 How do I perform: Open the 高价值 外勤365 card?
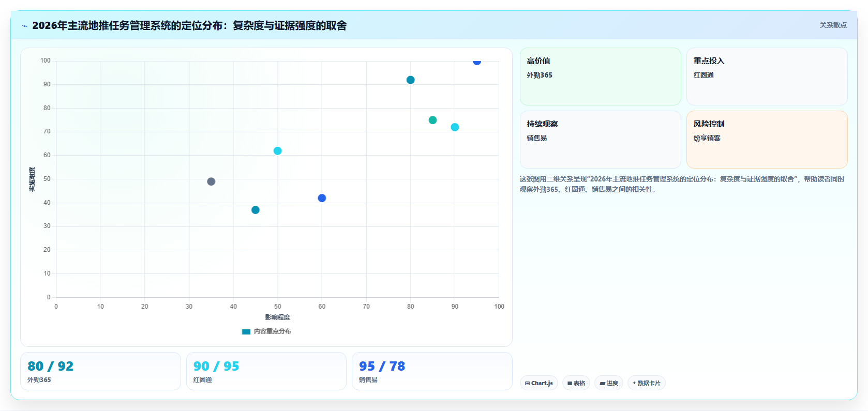tap(600, 77)
